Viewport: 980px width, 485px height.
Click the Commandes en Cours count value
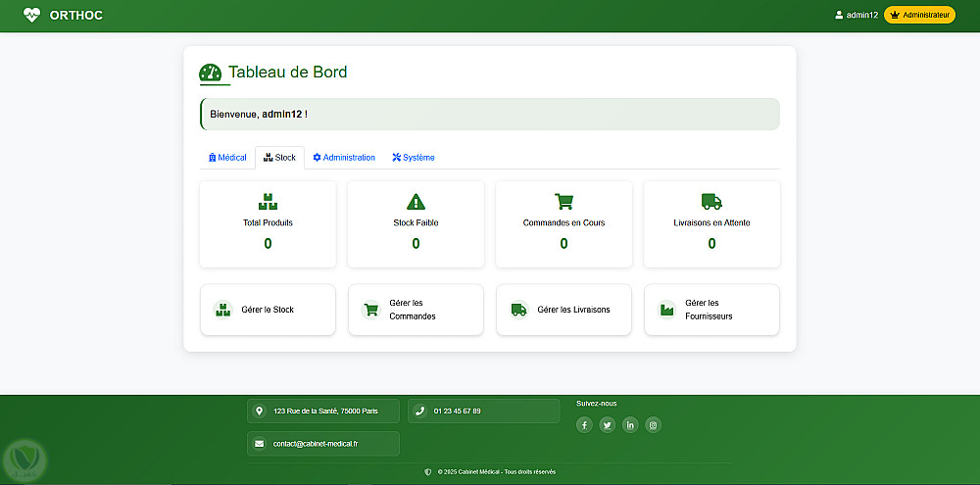click(x=563, y=244)
